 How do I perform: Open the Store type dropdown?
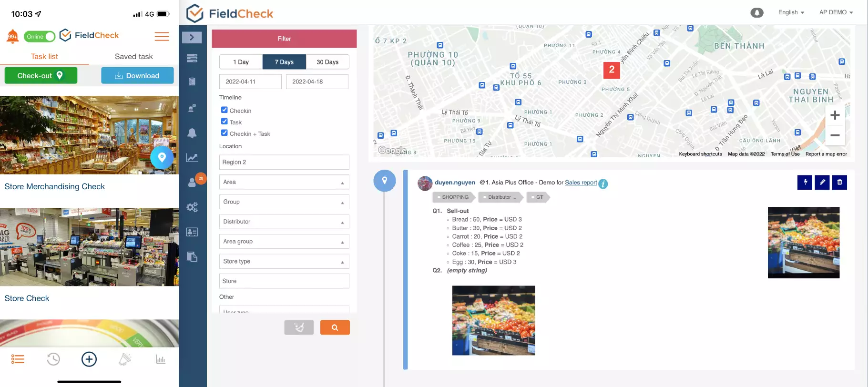(284, 261)
